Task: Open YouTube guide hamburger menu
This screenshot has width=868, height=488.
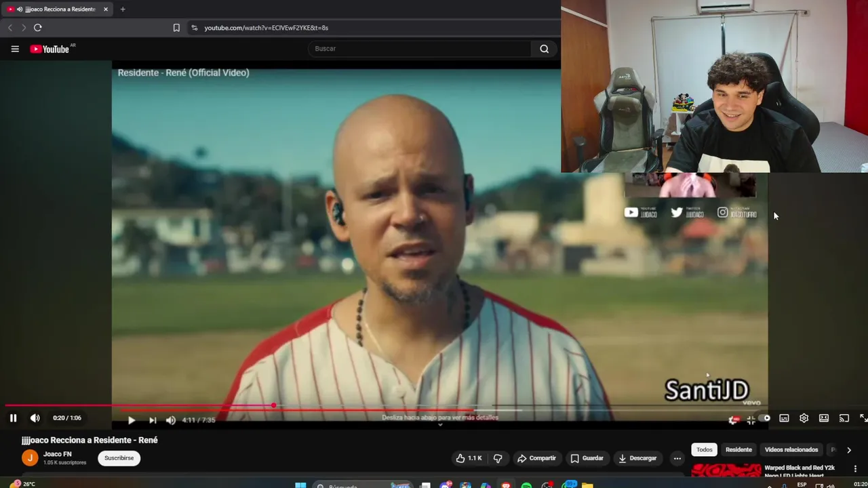Action: (x=15, y=49)
